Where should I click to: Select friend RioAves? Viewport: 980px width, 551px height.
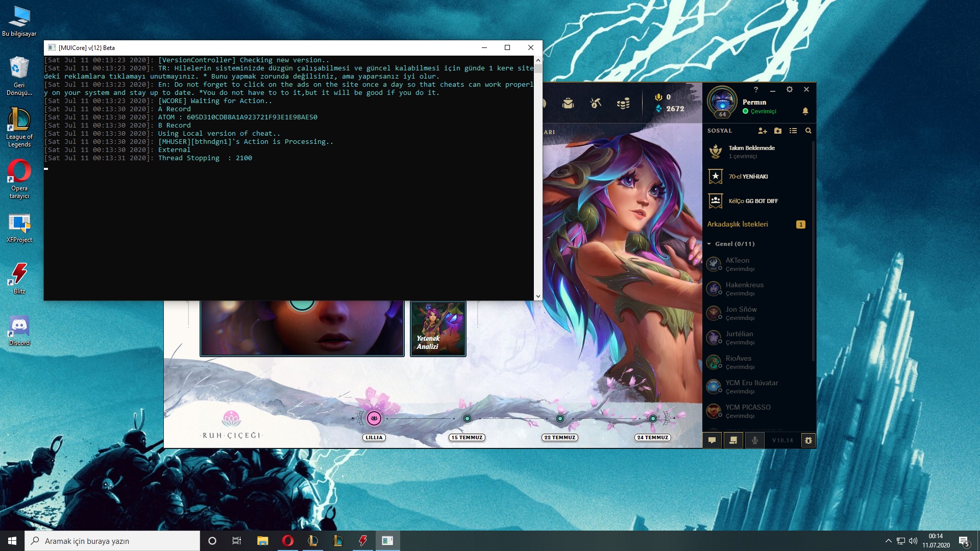[757, 362]
